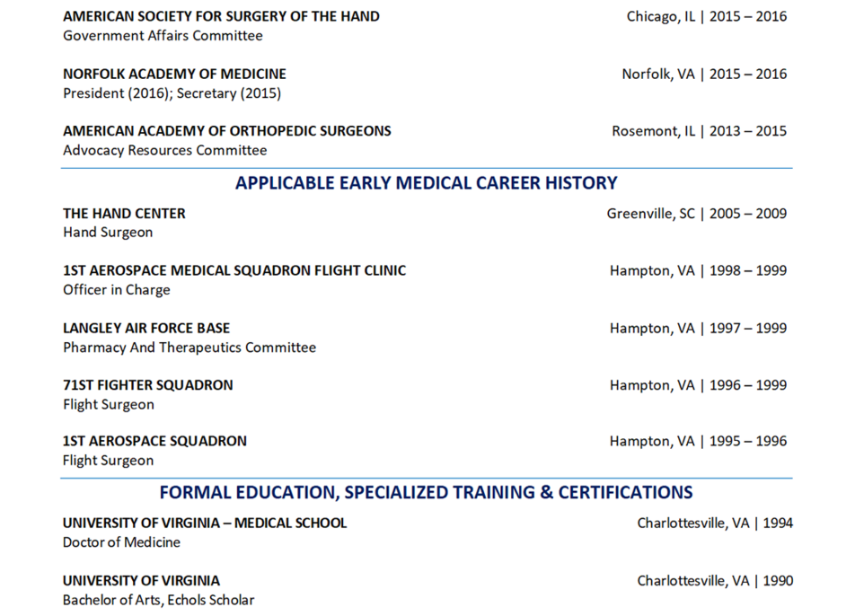The height and width of the screenshot is (616, 855).
Task: Click the Hampton, VA 1995 – 1996 date
Action: click(x=698, y=441)
